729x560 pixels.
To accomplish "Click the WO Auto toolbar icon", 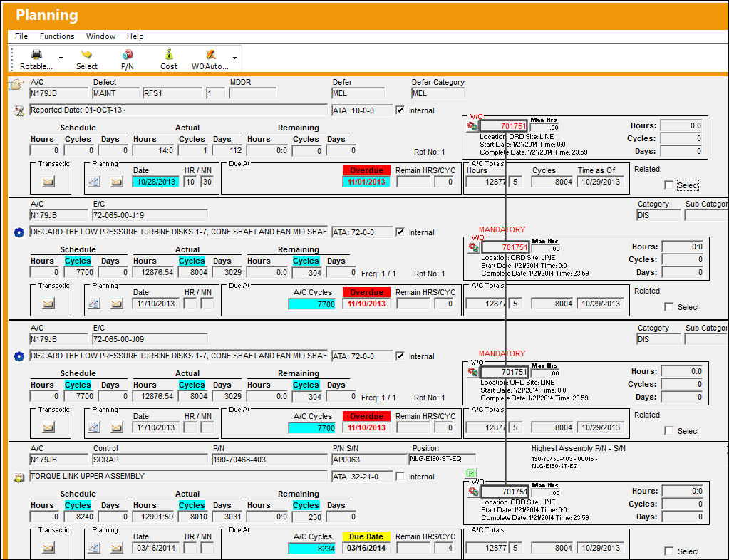I will 211,55.
